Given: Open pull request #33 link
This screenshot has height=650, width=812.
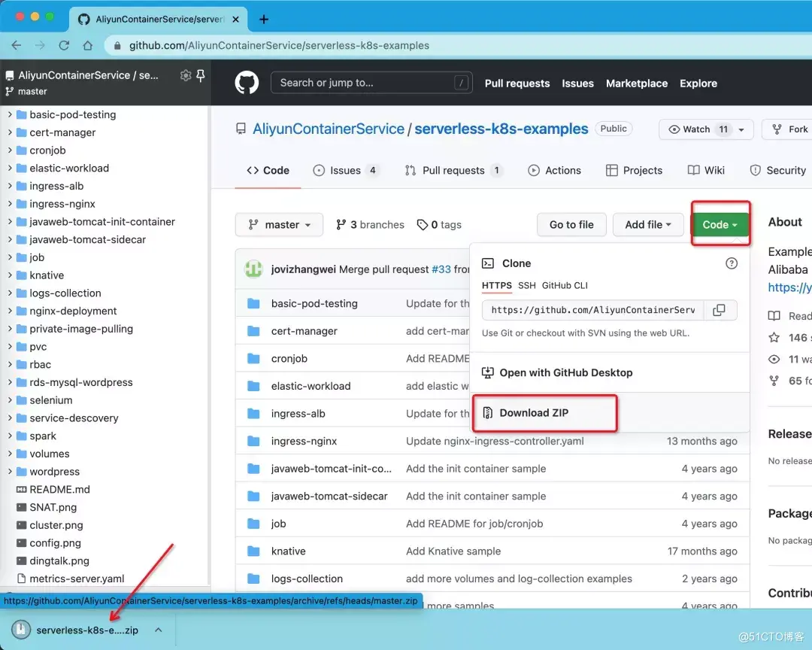Looking at the screenshot, I should tap(441, 269).
